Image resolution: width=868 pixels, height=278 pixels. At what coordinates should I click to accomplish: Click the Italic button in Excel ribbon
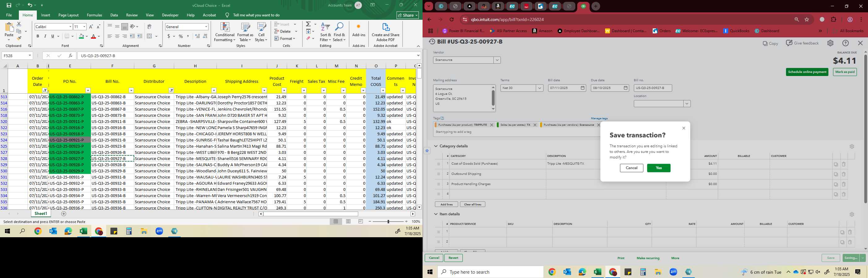coord(45,36)
